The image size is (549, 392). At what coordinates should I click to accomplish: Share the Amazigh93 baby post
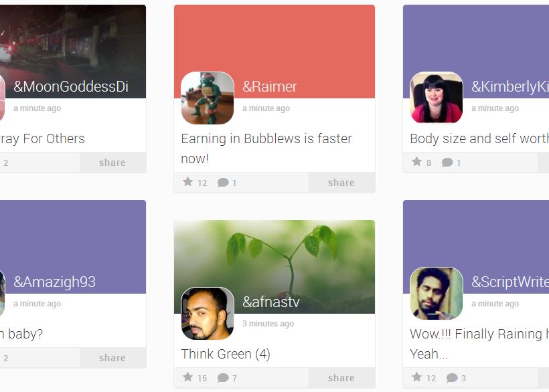click(112, 358)
